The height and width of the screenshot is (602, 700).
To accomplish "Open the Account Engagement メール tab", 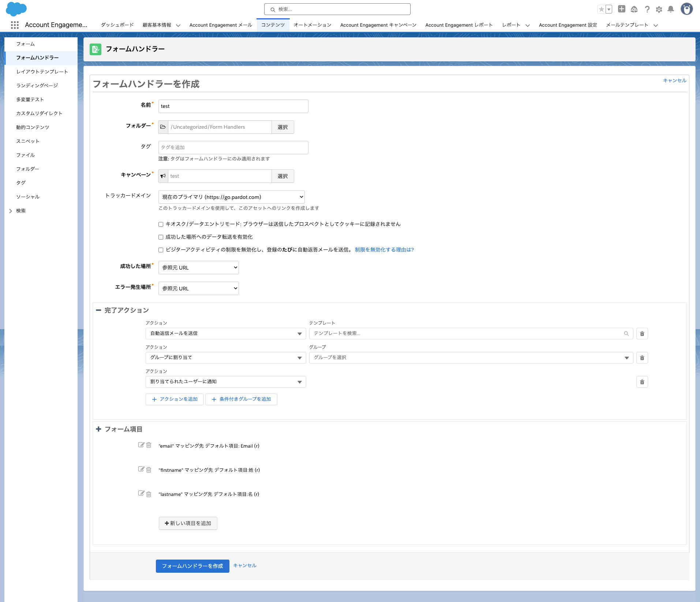I will click(221, 25).
